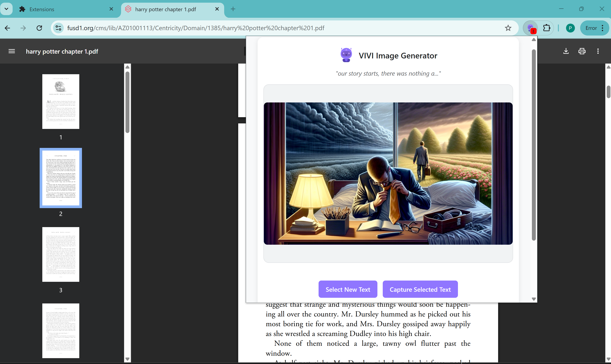The height and width of the screenshot is (364, 611).
Task: Click the popup vertical scrollbar thumb
Action: (533, 145)
